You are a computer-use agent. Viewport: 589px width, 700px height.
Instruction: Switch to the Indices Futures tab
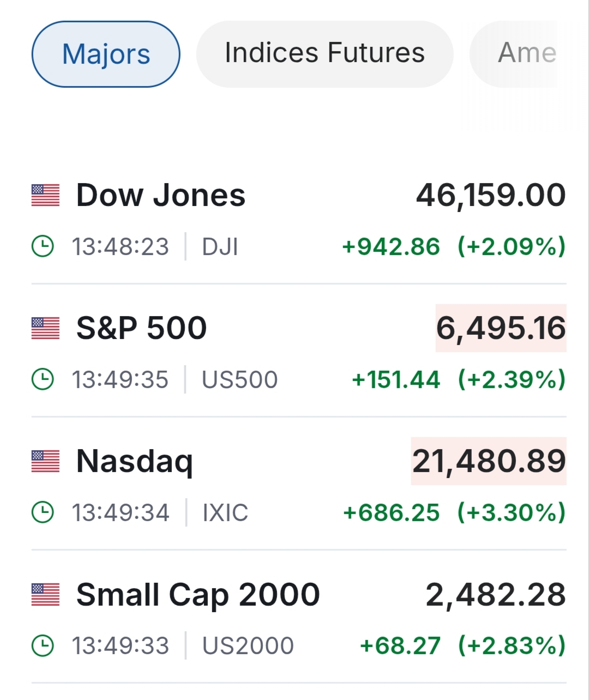[324, 54]
